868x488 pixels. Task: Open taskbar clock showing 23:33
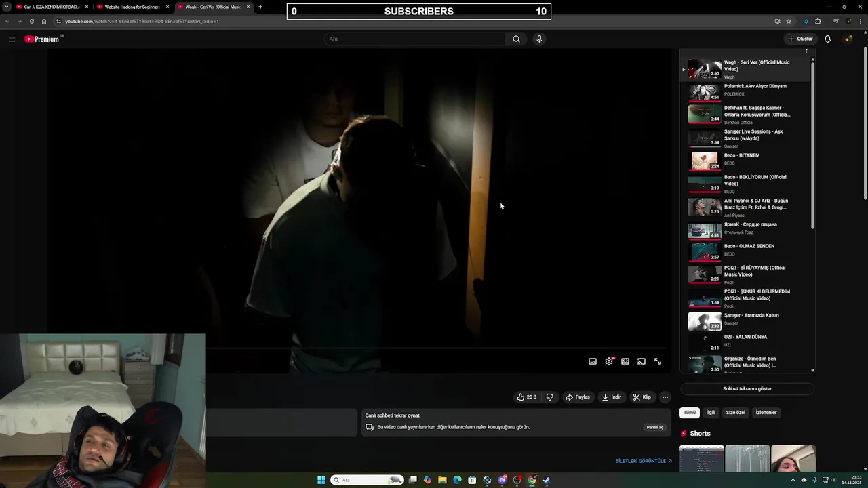pos(852,480)
